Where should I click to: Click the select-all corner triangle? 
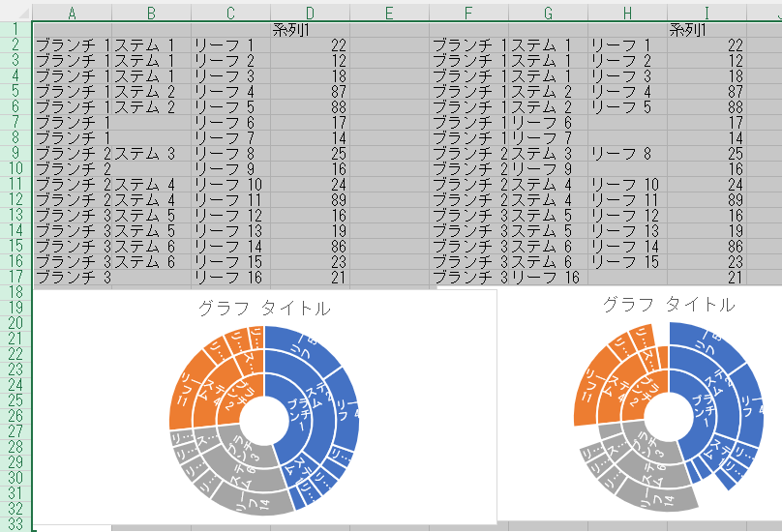tap(22, 14)
